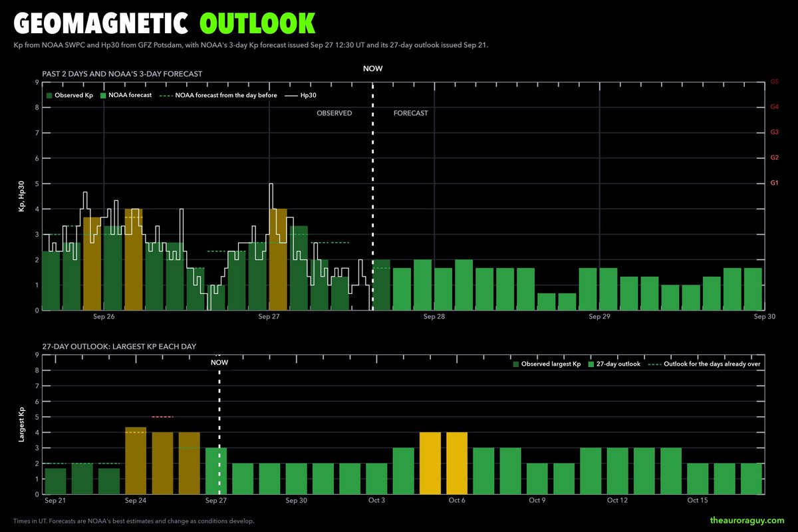Click the Oct 12 axis label
Image resolution: width=798 pixels, height=532 pixels.
(x=617, y=500)
